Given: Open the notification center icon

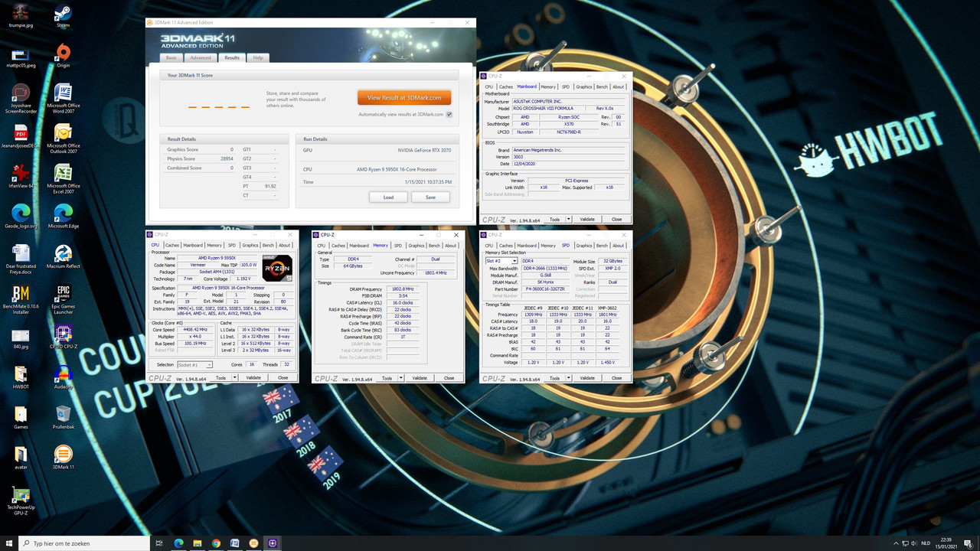Looking at the screenshot, I should click(x=969, y=543).
